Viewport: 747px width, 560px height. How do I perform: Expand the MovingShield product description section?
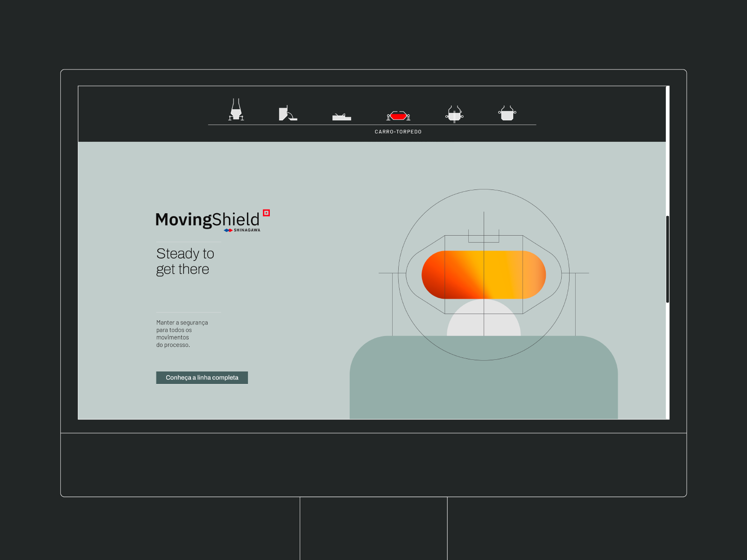tap(182, 334)
